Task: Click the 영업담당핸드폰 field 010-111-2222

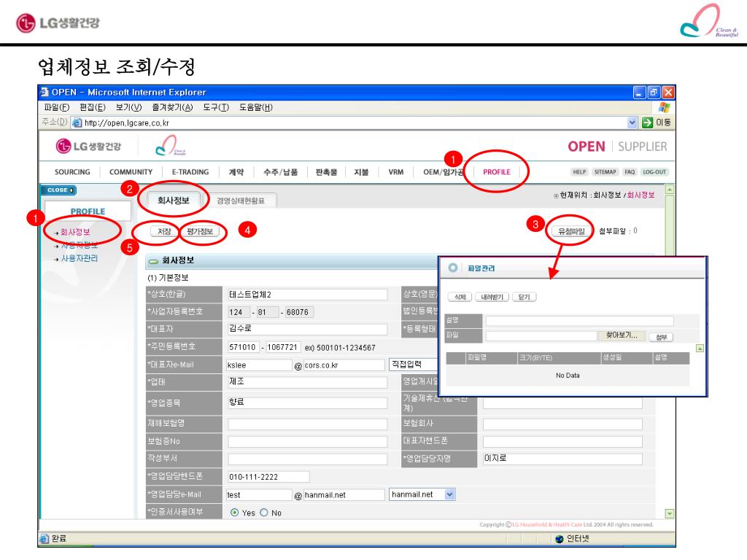Action: [x=268, y=477]
